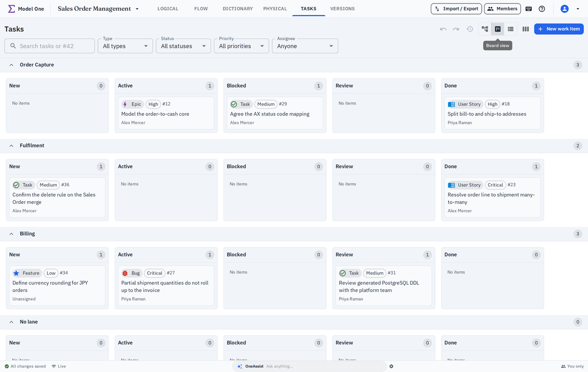Open card Review generated PostgreSQL DDL

click(x=384, y=286)
